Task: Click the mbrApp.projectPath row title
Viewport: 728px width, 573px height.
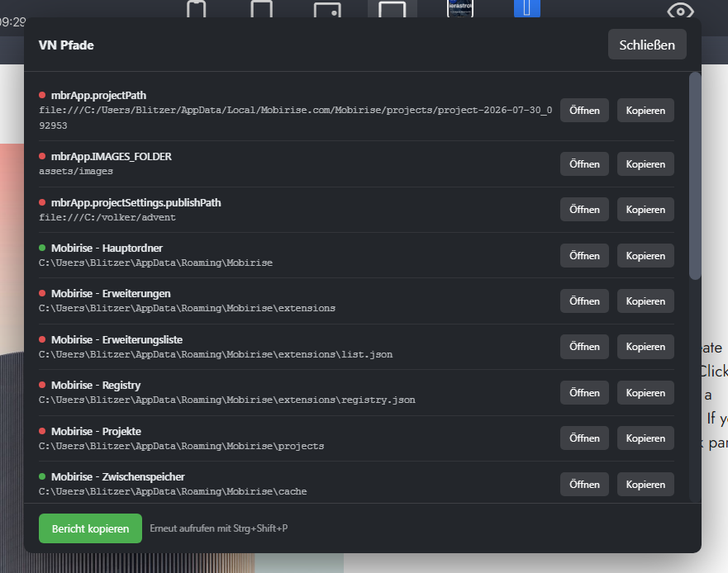Action: pyautogui.click(x=98, y=95)
